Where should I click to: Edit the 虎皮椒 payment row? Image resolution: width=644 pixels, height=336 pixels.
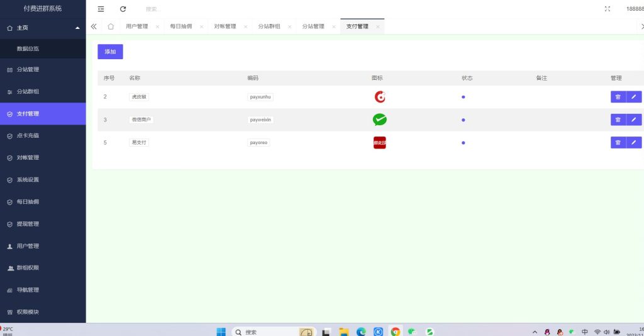pyautogui.click(x=633, y=97)
